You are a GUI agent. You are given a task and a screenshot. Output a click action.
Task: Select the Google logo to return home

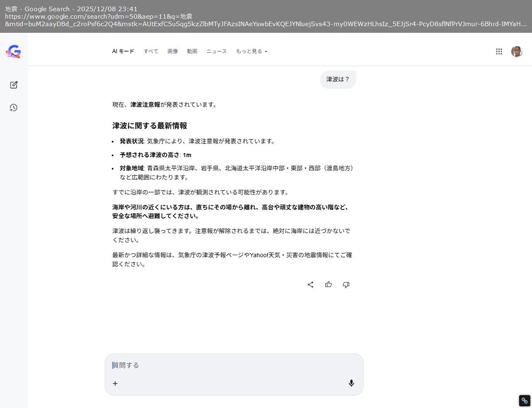coord(13,51)
